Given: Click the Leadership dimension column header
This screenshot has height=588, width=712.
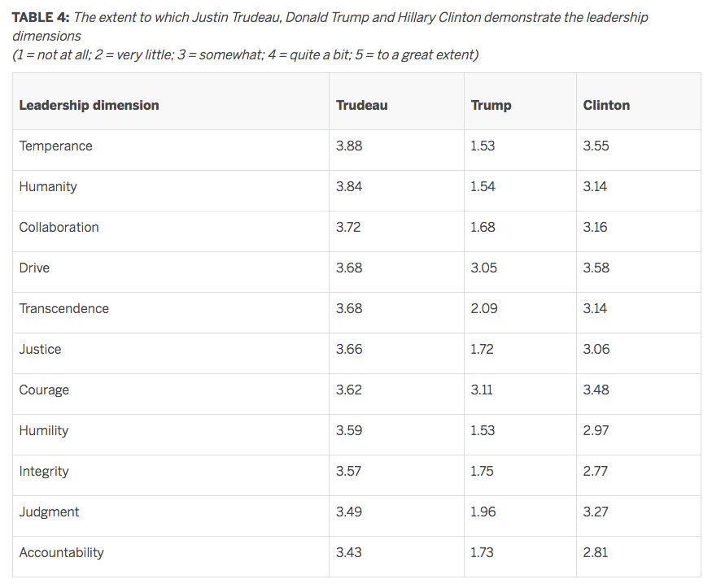Looking at the screenshot, I should point(89,105).
